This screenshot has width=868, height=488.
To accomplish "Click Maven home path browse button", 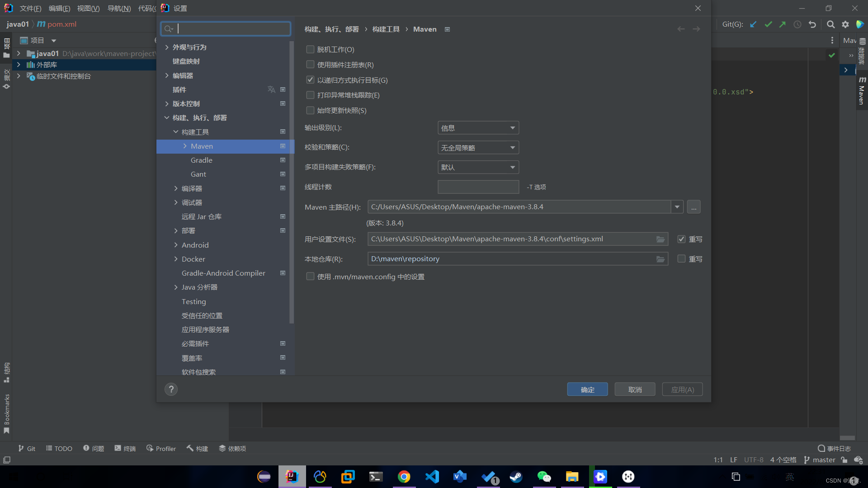I will click(693, 207).
